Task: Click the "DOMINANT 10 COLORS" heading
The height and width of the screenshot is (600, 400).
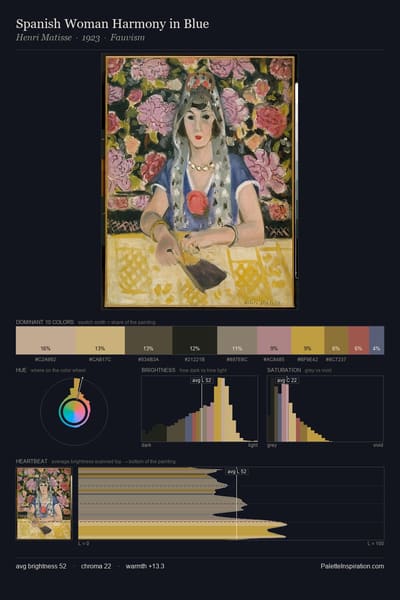Action: coord(45,322)
